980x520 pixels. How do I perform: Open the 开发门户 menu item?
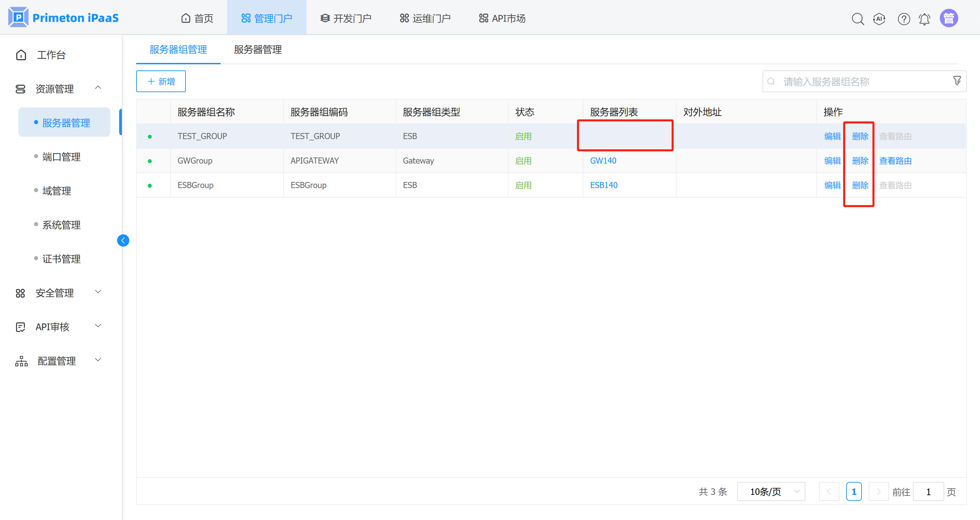[x=346, y=18]
